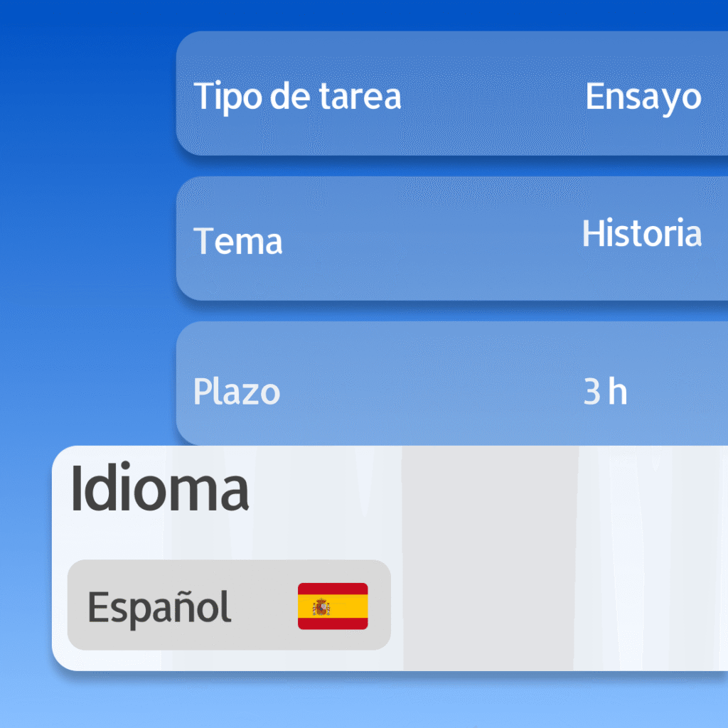This screenshot has height=728, width=728.
Task: Open the Español language selector
Action: pyautogui.click(x=229, y=604)
